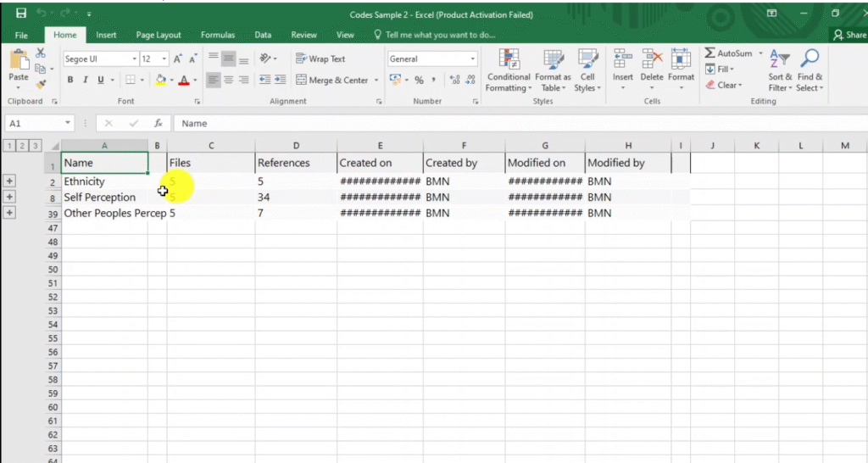Click the Increase Font Size icon
The width and height of the screenshot is (868, 463).
pyautogui.click(x=178, y=59)
